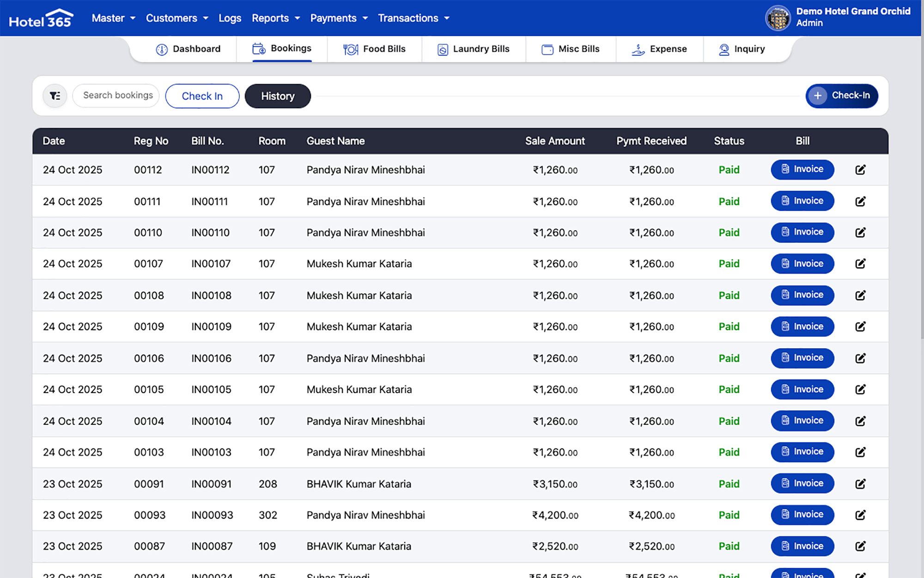
Task: Click edit icon for bill IN00091
Action: 860,484
